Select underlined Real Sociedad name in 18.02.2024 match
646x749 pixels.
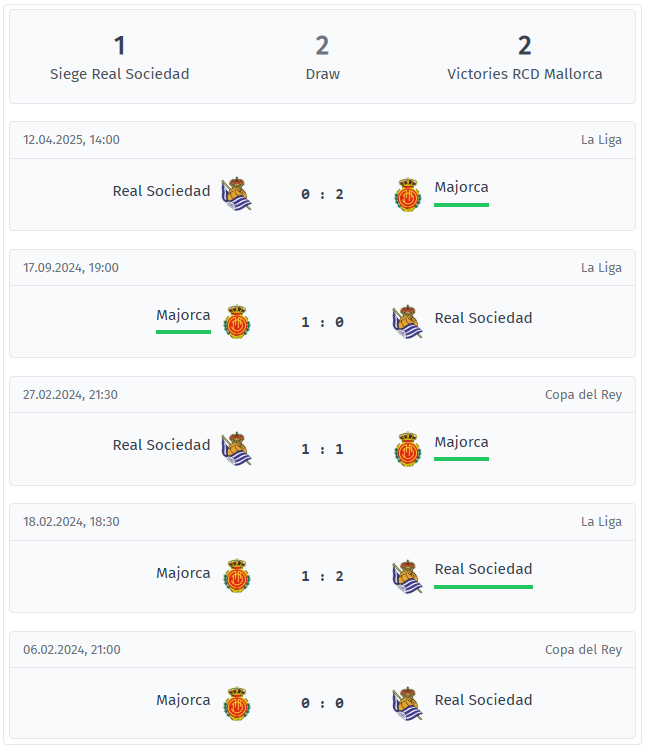click(484, 569)
